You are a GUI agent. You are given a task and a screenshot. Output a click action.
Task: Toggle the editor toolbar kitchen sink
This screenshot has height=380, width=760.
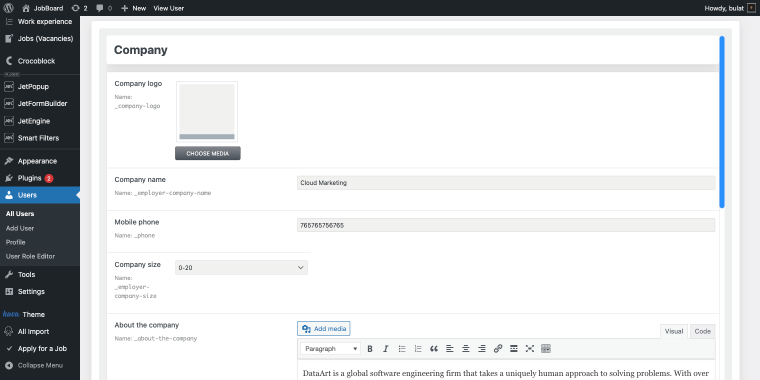546,348
